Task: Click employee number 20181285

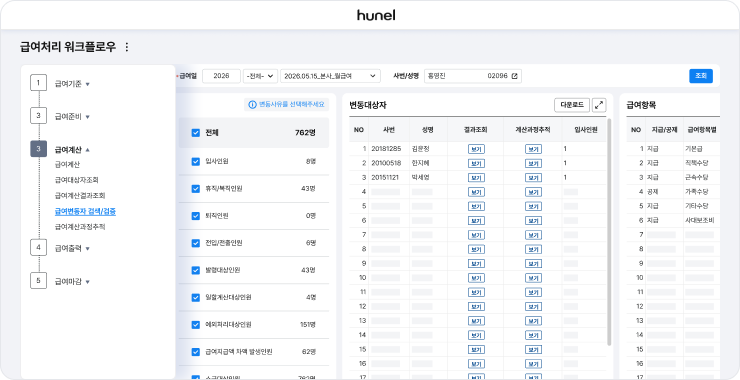Action: (387, 149)
